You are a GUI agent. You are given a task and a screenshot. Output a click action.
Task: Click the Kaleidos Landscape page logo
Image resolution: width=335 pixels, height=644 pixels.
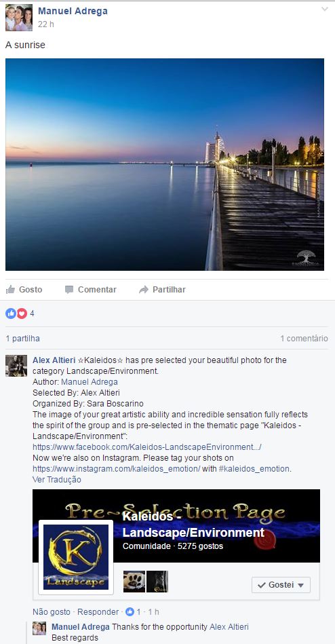tap(76, 557)
